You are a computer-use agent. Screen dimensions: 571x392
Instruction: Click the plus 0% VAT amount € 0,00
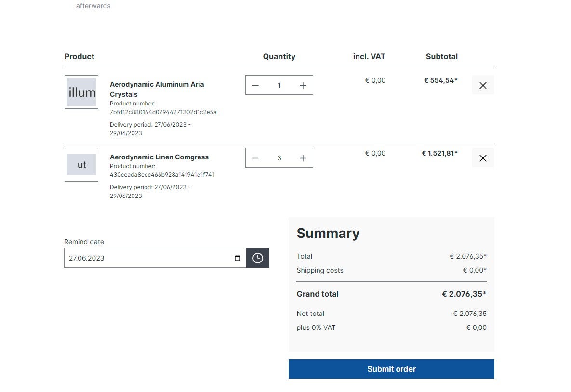coord(477,327)
